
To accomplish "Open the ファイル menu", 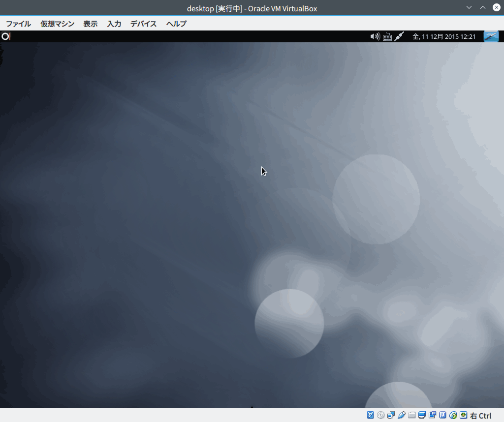I will coord(18,24).
